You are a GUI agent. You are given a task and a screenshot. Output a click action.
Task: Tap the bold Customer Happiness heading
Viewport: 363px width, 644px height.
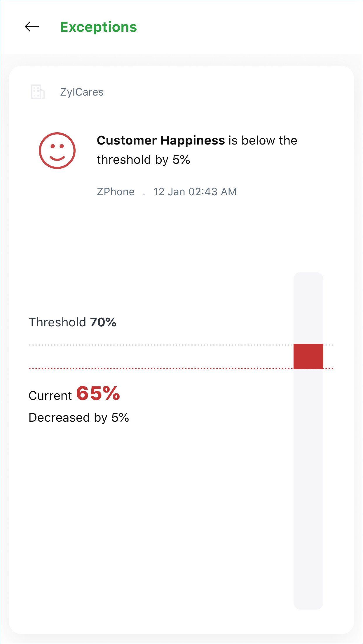click(x=161, y=140)
